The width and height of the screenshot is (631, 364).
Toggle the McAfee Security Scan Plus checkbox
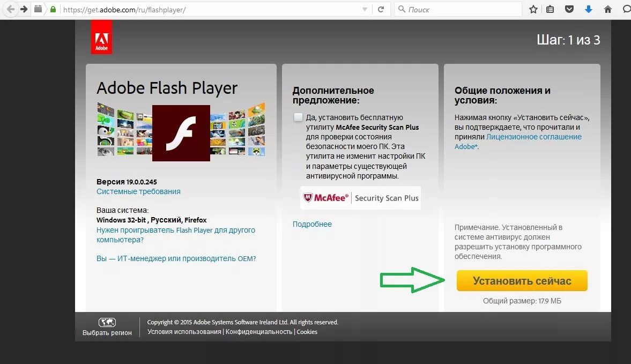pos(298,117)
